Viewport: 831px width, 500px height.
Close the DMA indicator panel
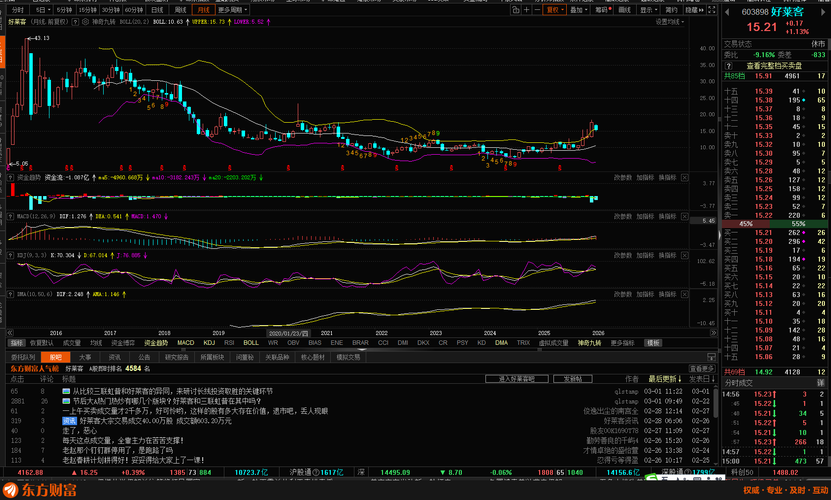click(684, 294)
